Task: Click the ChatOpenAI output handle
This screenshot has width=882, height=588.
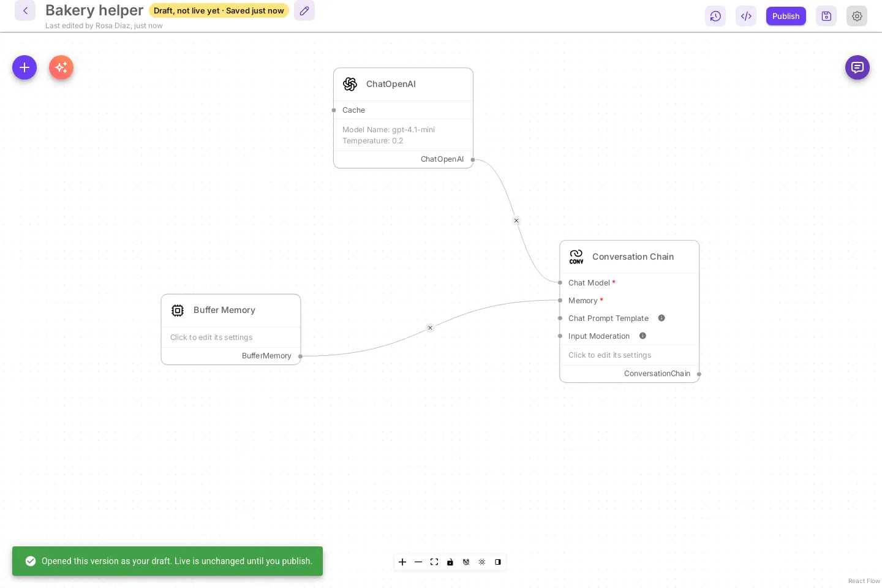Action: pos(473,159)
